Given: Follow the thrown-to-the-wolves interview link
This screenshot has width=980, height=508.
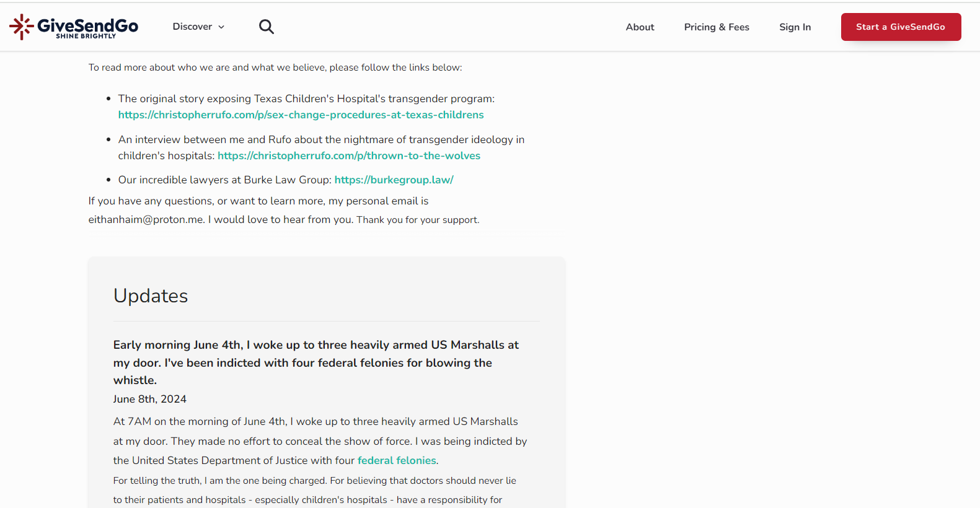Looking at the screenshot, I should 348,155.
